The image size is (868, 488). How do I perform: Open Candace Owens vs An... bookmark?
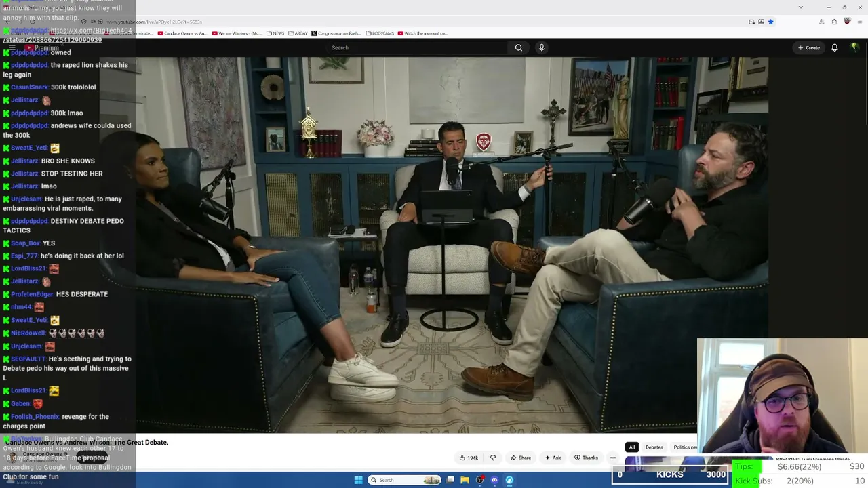182,33
